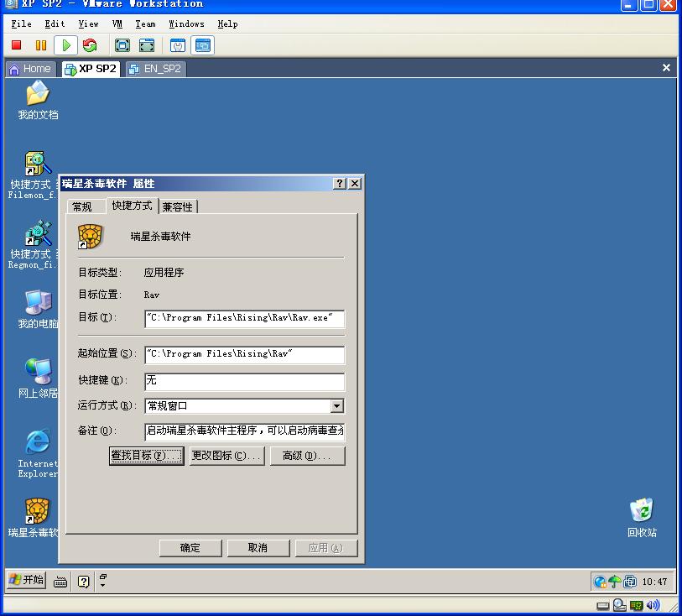Click the quick switch toolbar icon
The height and width of the screenshot is (616, 682).
pyautogui.click(x=147, y=45)
